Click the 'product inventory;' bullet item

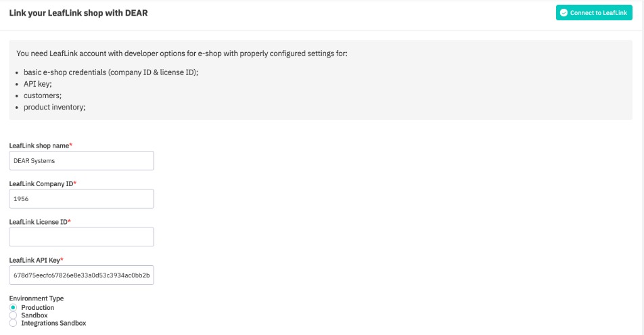(x=55, y=107)
